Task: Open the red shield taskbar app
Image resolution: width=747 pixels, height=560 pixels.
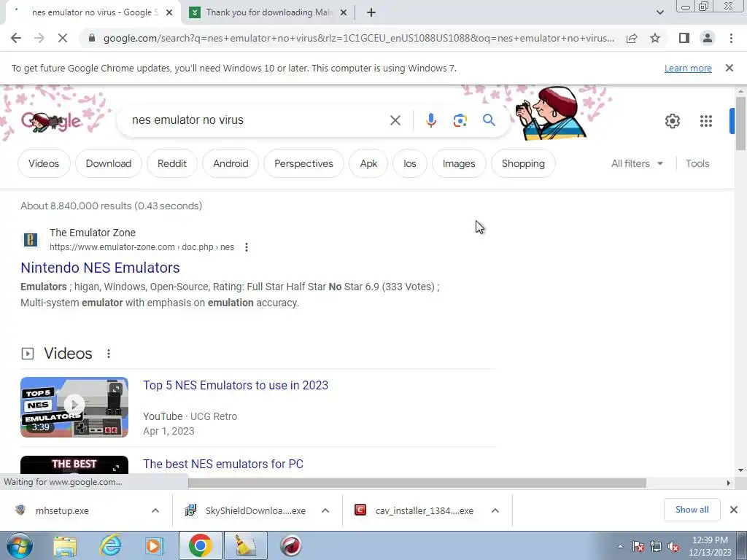Action: pos(290,545)
